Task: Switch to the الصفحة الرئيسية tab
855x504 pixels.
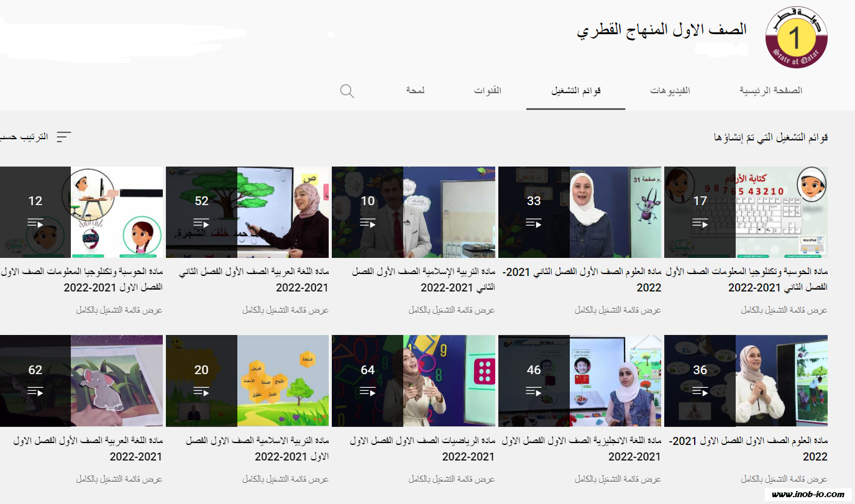Action: [770, 91]
